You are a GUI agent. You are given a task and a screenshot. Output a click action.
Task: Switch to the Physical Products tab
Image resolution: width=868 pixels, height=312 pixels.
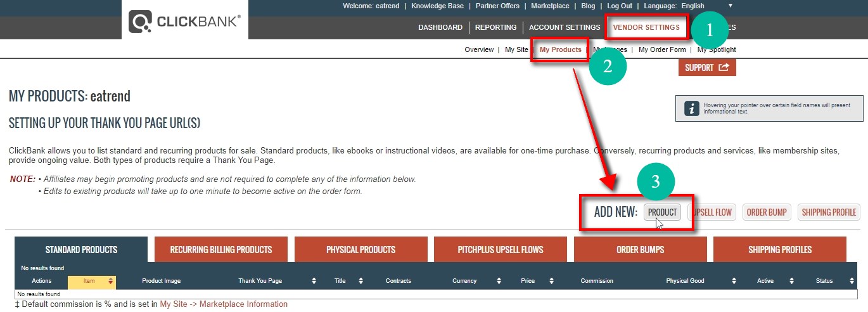pos(361,249)
